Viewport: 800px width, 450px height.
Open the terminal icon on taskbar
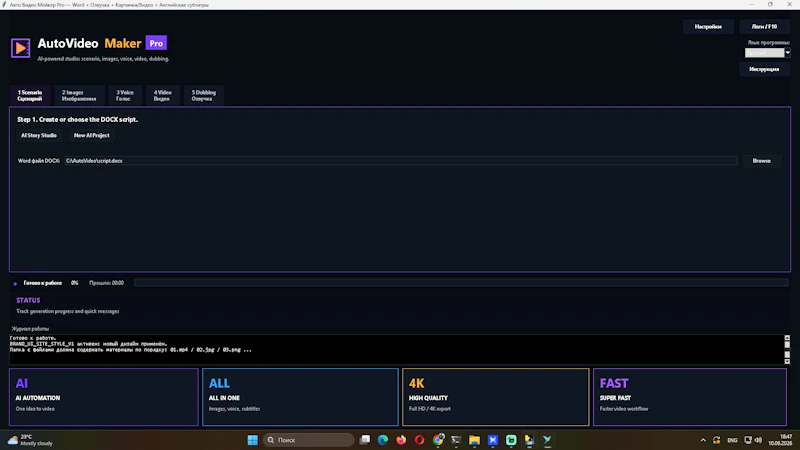click(x=456, y=440)
